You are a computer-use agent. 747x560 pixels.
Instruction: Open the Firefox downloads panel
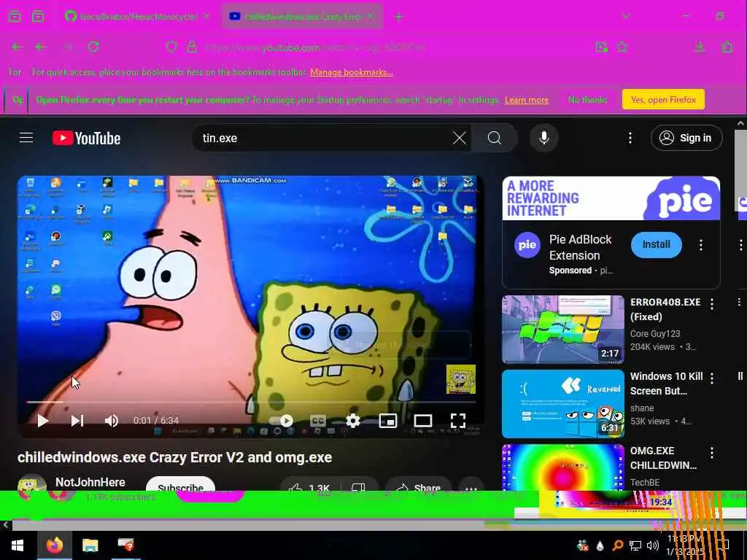700,47
